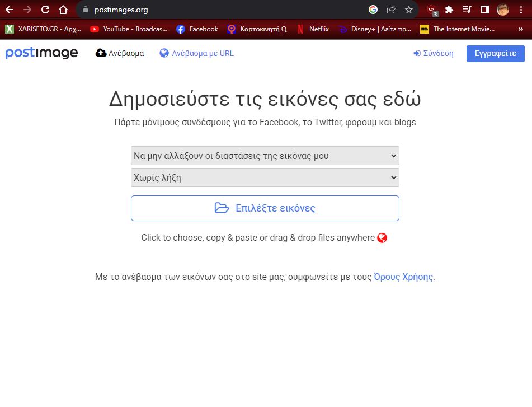Open the Chrome profile avatar
The height and width of the screenshot is (407, 532).
503,10
